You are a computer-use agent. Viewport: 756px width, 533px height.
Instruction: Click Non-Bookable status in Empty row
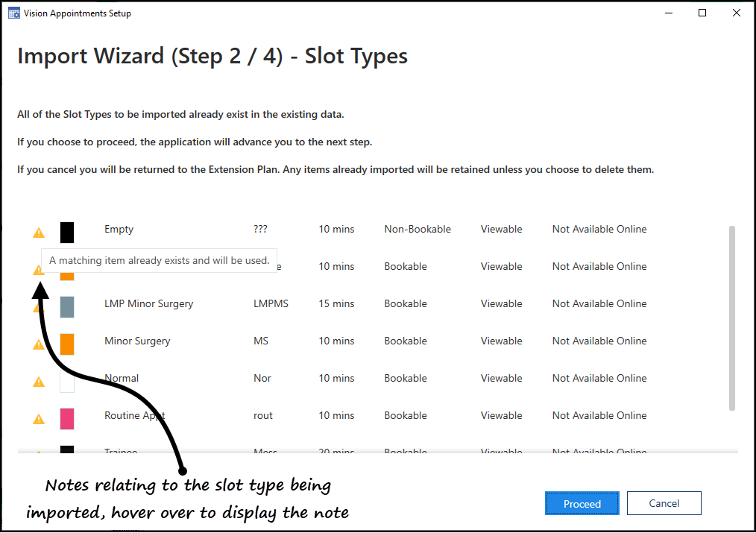(x=418, y=229)
